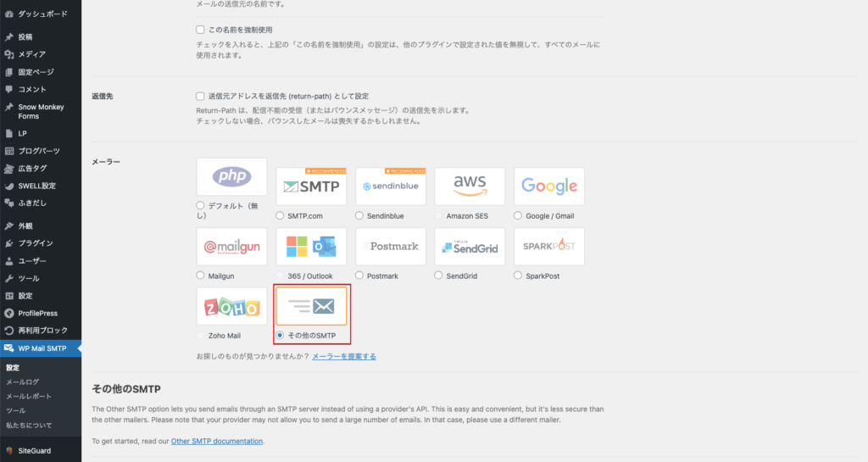
Task: Select the Sendinblue radio button
Action: pos(359,216)
